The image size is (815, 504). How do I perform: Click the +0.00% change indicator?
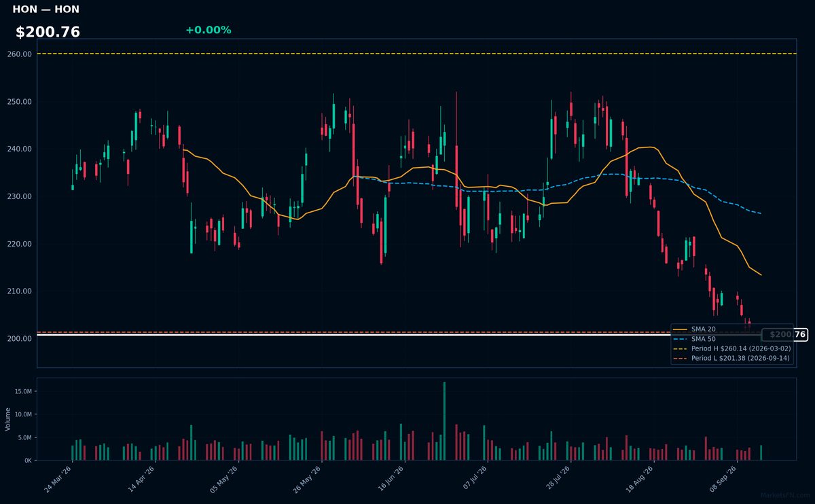pos(208,30)
